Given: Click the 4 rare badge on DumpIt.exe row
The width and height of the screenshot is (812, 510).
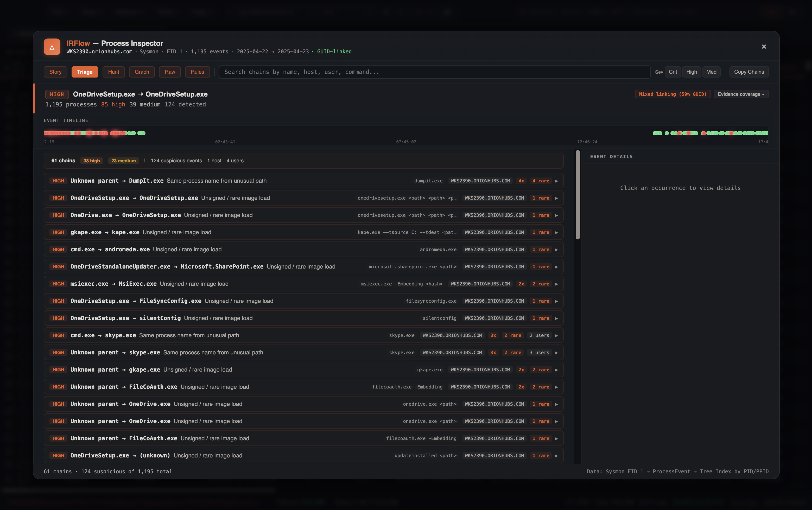Looking at the screenshot, I should tap(541, 181).
